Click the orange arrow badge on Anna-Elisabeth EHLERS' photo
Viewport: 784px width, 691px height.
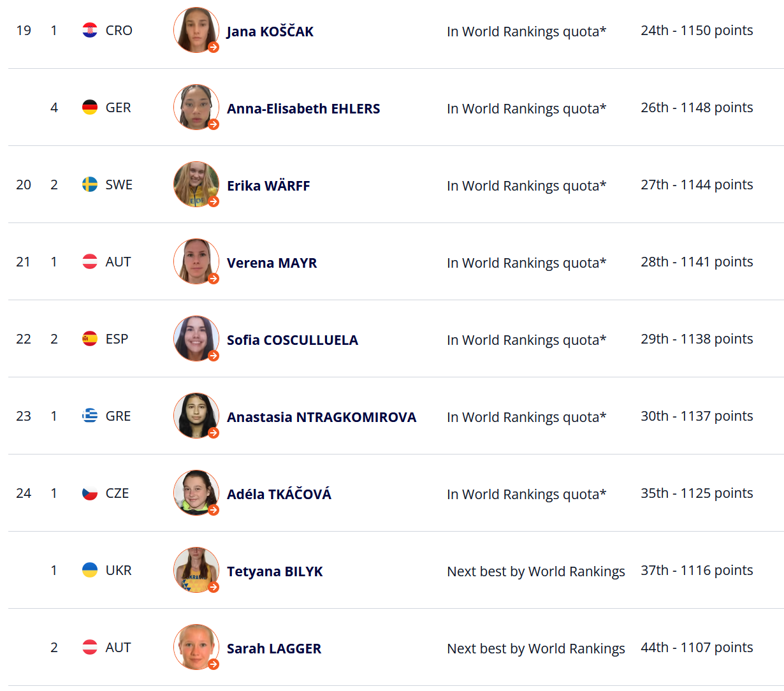point(214,124)
